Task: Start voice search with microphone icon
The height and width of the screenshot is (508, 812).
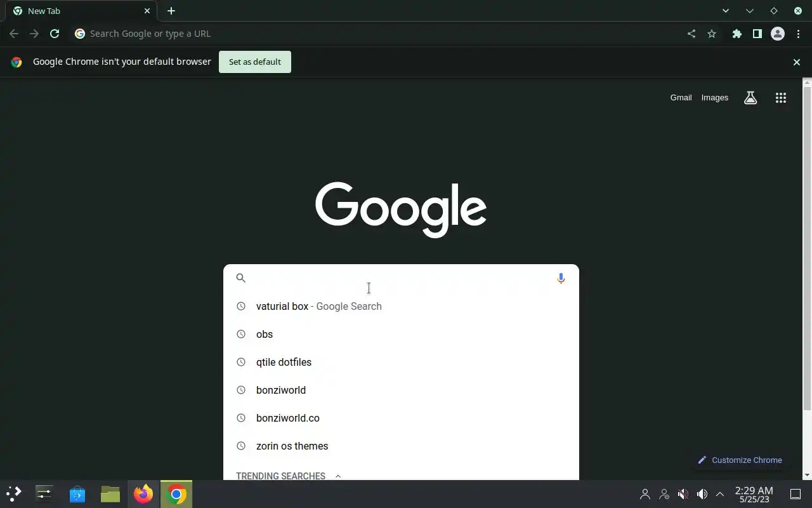Action: [561, 278]
